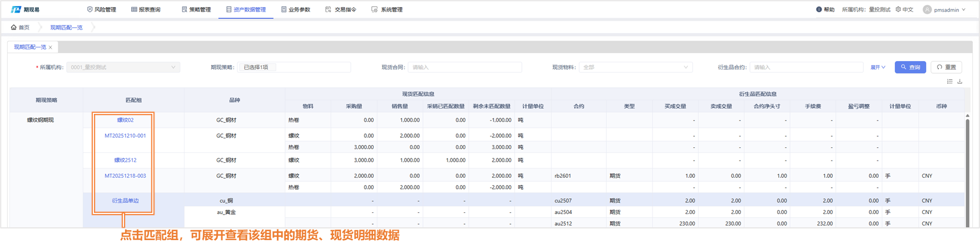
Task: Click the pmsadmin user avatar
Action: [x=927, y=9]
